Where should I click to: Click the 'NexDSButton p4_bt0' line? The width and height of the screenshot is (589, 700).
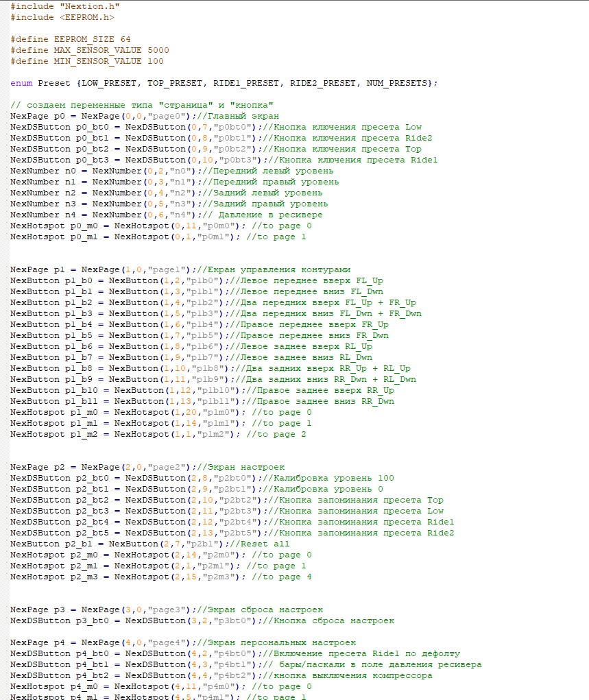[235, 653]
